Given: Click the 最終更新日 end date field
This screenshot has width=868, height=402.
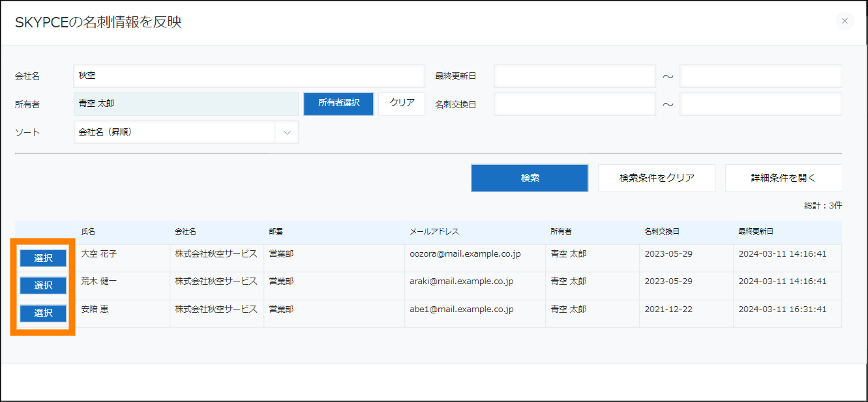Looking at the screenshot, I should click(x=760, y=76).
